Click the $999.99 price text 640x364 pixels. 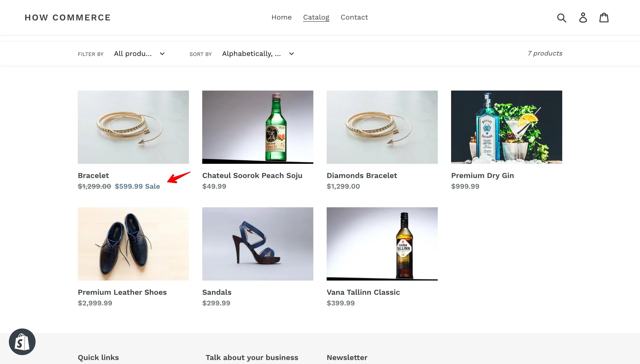(465, 186)
